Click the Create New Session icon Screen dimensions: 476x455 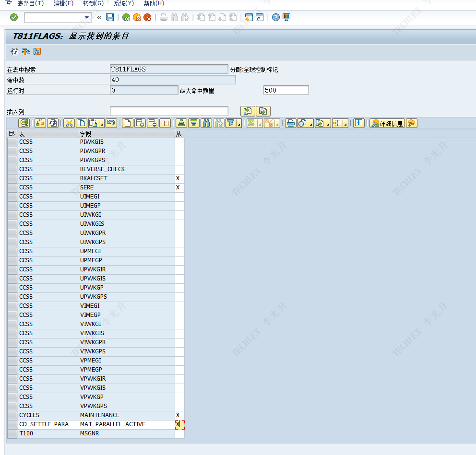[249, 18]
